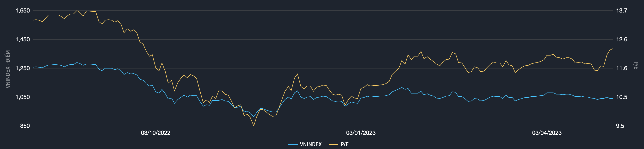Click the 10.5 right axis tick label
644x149 pixels.
pos(622,97)
